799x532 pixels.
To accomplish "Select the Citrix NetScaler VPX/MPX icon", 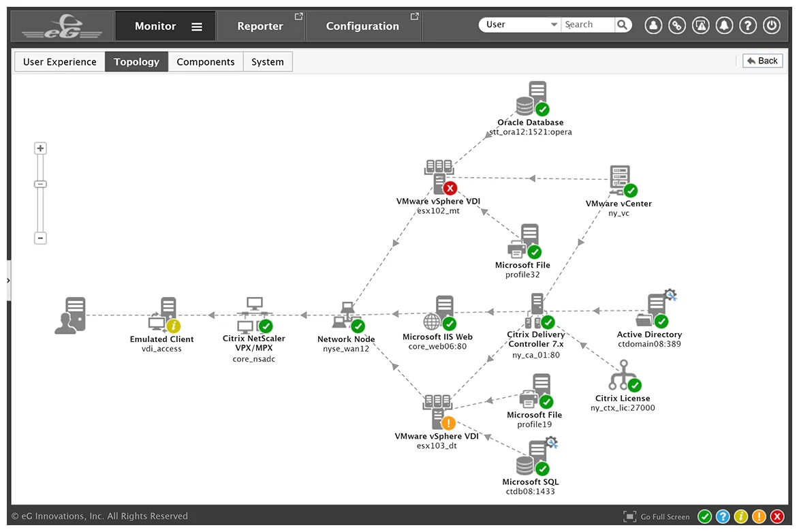I will coord(255,315).
